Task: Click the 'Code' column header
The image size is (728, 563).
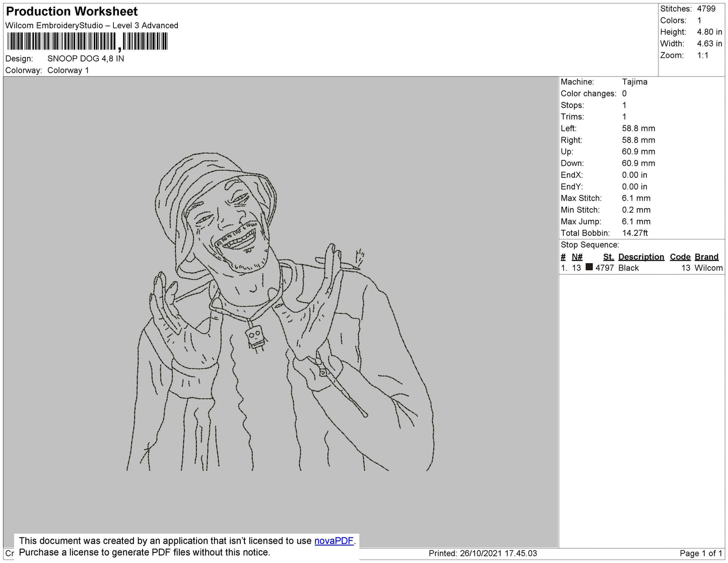Action: (x=680, y=257)
